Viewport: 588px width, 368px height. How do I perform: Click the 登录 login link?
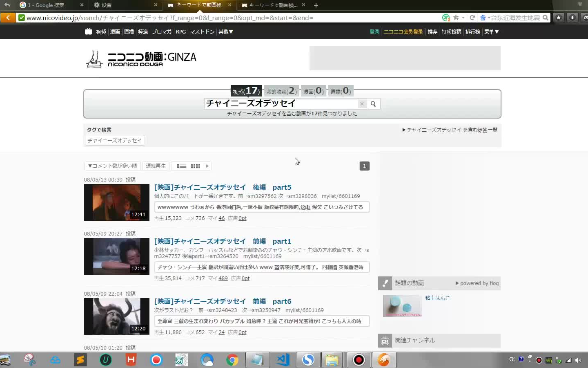374,31
